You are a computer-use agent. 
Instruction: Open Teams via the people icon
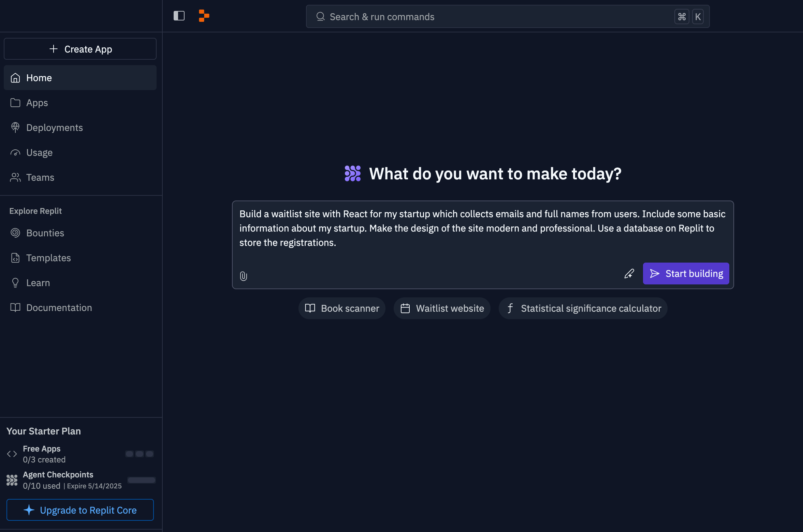tap(15, 177)
